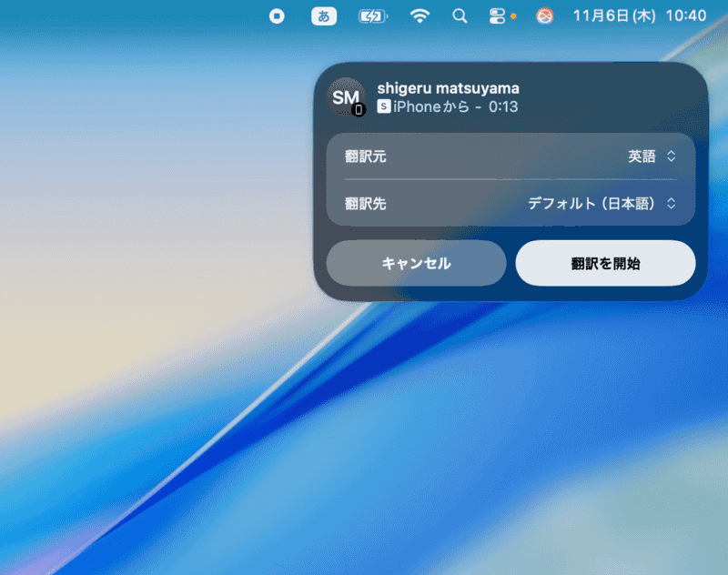Viewport: 728px width, 575px height.
Task: Click the SM avatar circle
Action: [343, 95]
